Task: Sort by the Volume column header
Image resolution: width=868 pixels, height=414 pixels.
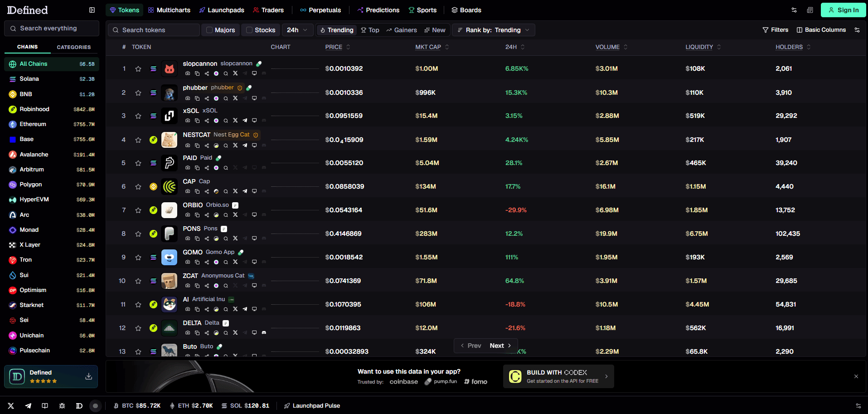Action: pyautogui.click(x=611, y=47)
